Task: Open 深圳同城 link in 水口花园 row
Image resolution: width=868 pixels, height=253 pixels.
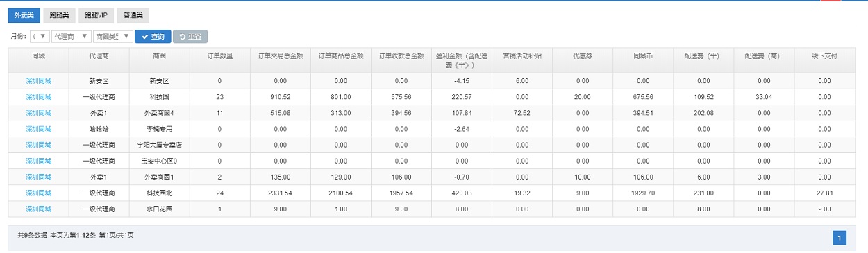Action: pos(39,209)
